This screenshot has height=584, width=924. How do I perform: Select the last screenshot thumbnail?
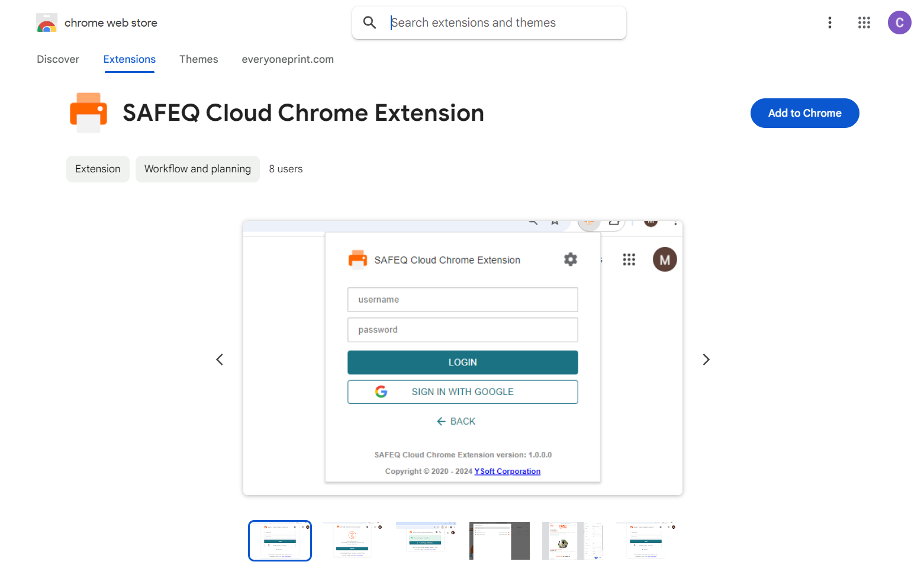tap(646, 540)
